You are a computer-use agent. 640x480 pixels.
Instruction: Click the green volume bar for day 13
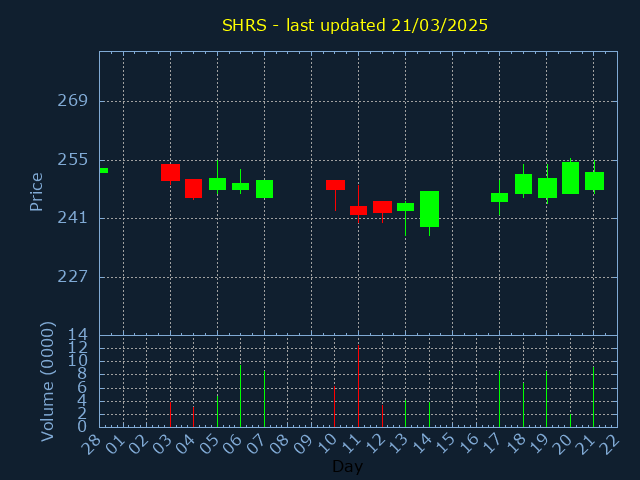click(x=405, y=413)
